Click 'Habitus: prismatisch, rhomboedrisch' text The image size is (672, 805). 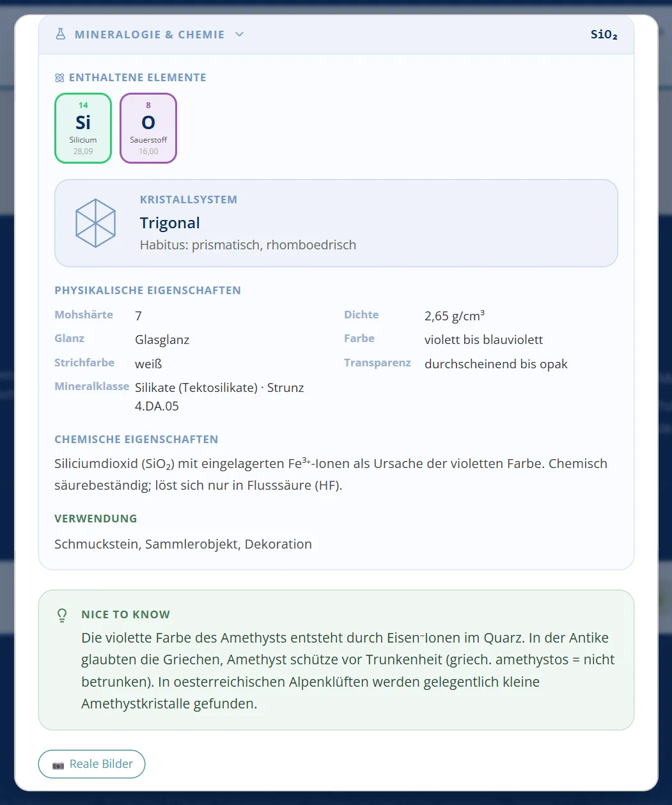point(248,245)
